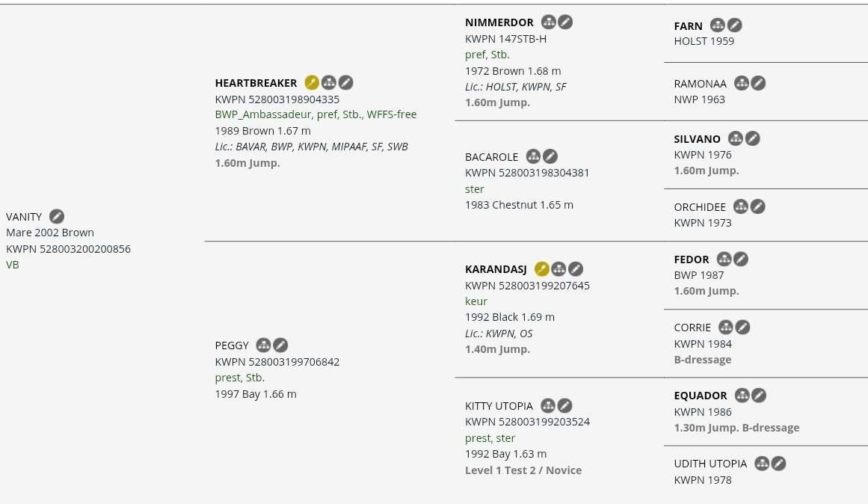Click the edit pencil icon for RAMONAA
This screenshot has width=868, height=504.
[758, 83]
